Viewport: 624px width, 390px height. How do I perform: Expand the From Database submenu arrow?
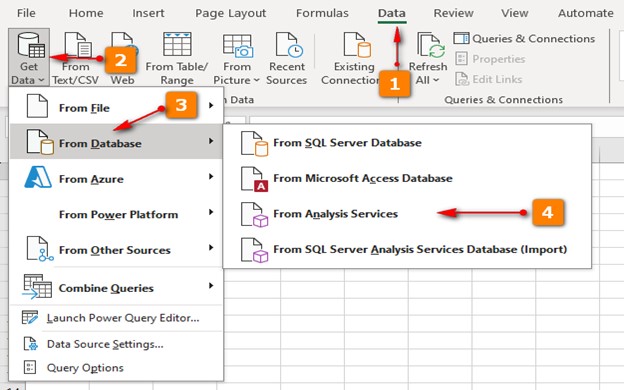pyautogui.click(x=211, y=141)
